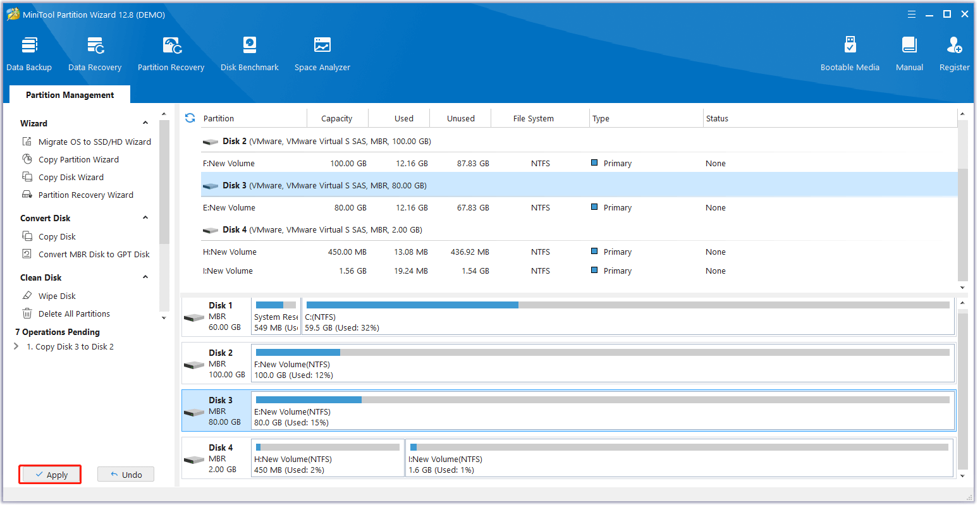This screenshot has width=980, height=505.
Task: Click the Bootable Media icon
Action: tap(850, 46)
